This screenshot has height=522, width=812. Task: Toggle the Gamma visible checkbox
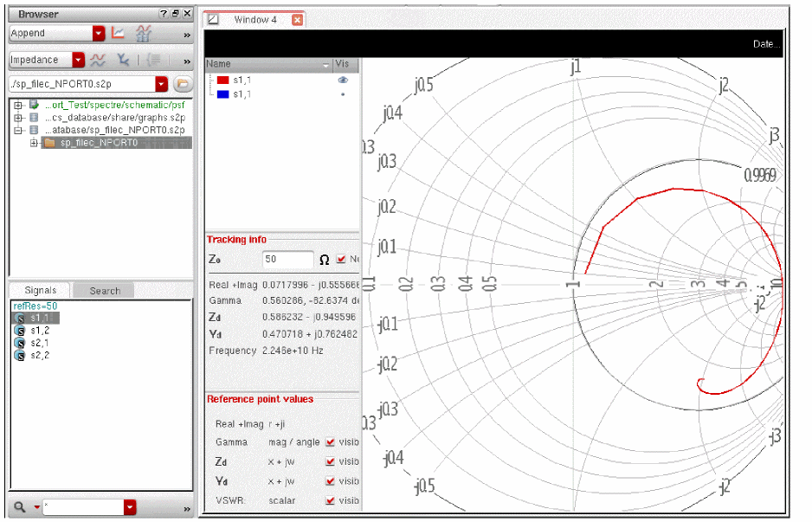[x=330, y=442]
